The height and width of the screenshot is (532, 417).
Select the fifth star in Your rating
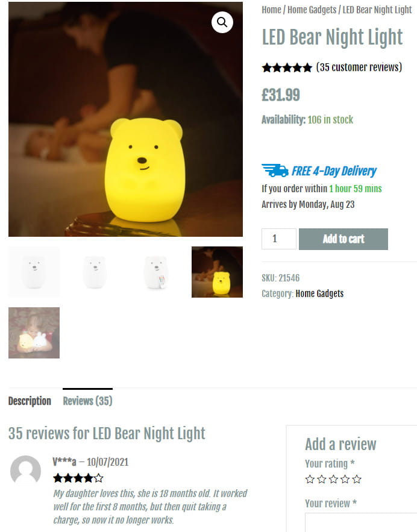357,479
